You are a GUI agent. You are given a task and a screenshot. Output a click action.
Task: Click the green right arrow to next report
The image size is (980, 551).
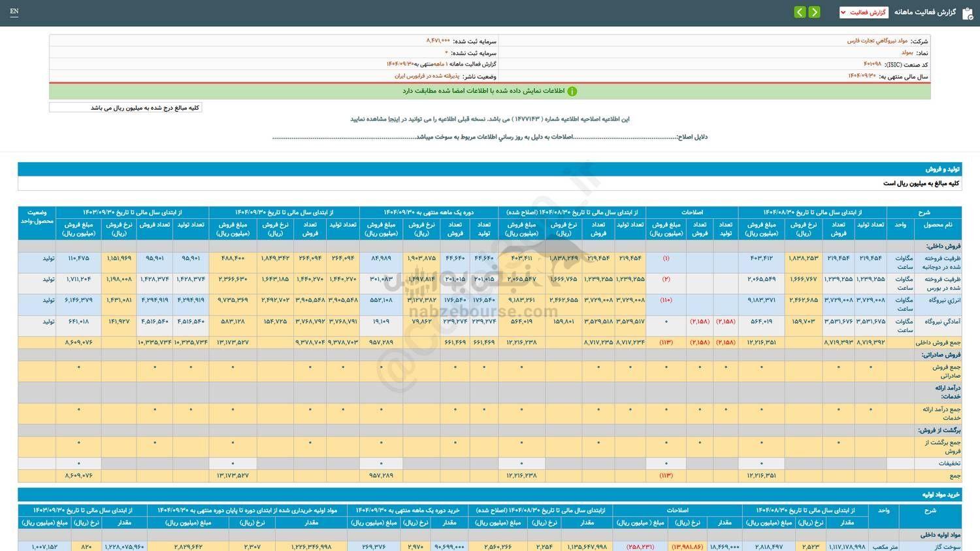click(815, 12)
